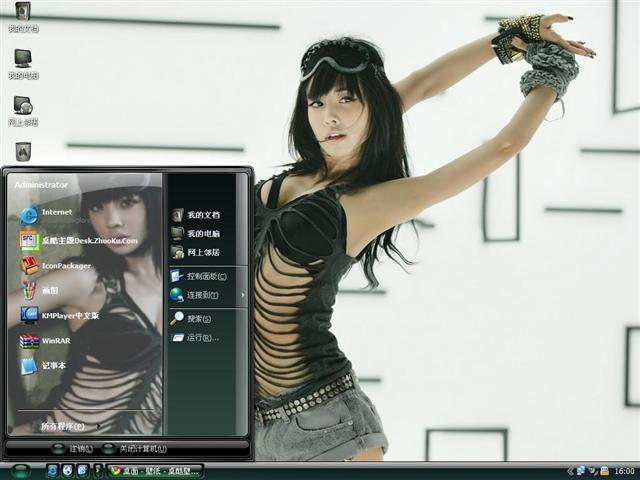Click the taskbar clock showing 16:00

[624, 470]
